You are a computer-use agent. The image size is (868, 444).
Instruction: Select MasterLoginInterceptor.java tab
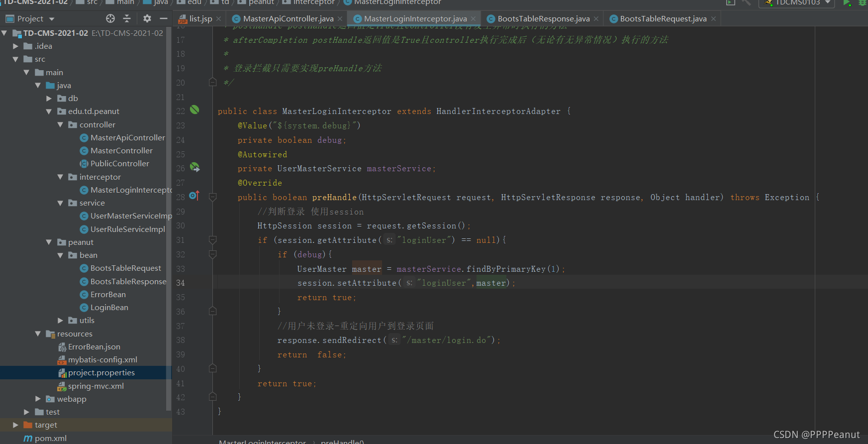415,18
